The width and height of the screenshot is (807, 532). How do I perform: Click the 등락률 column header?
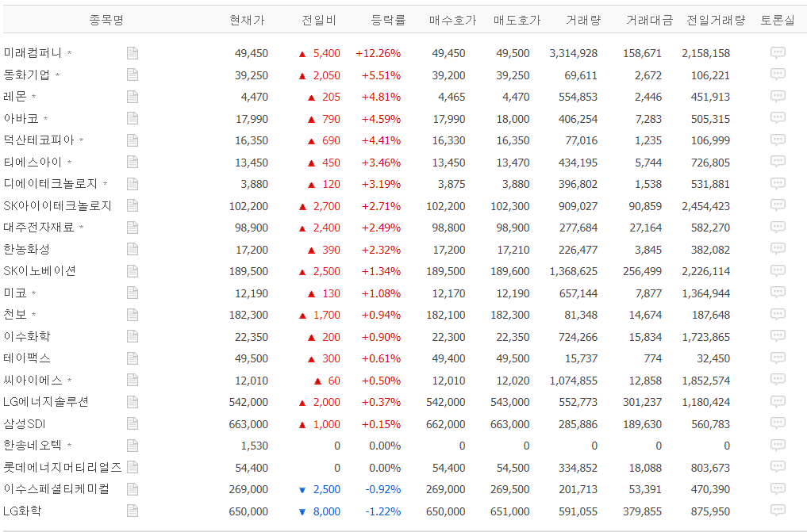point(388,20)
